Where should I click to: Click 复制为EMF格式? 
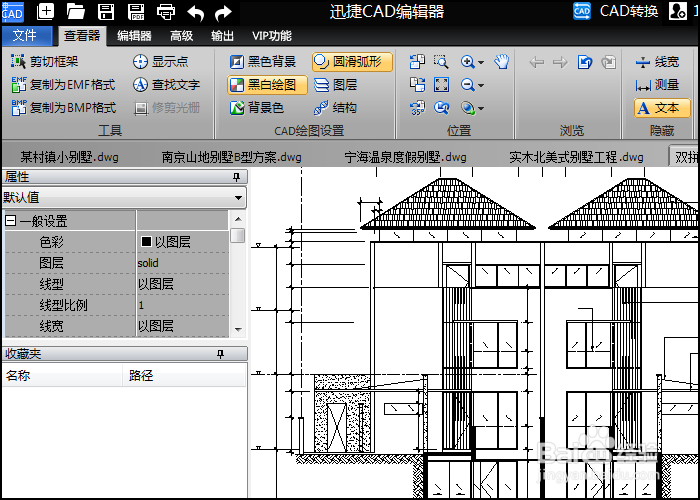tap(63, 85)
